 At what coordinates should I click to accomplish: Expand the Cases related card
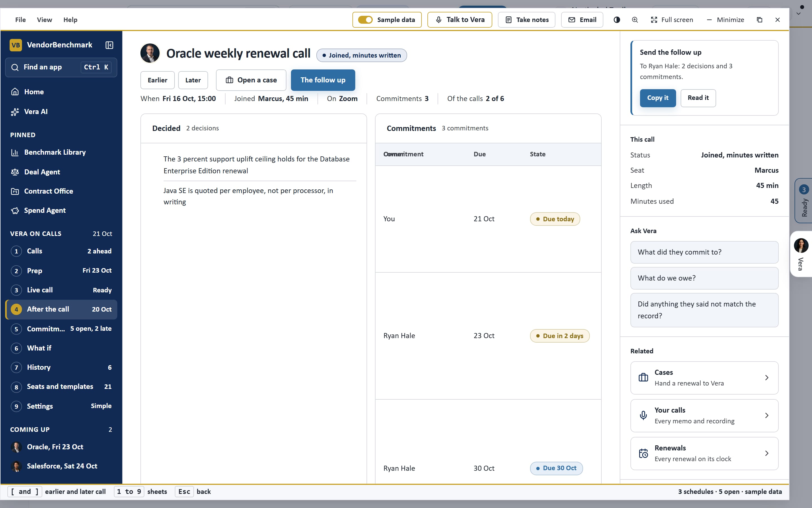704,378
